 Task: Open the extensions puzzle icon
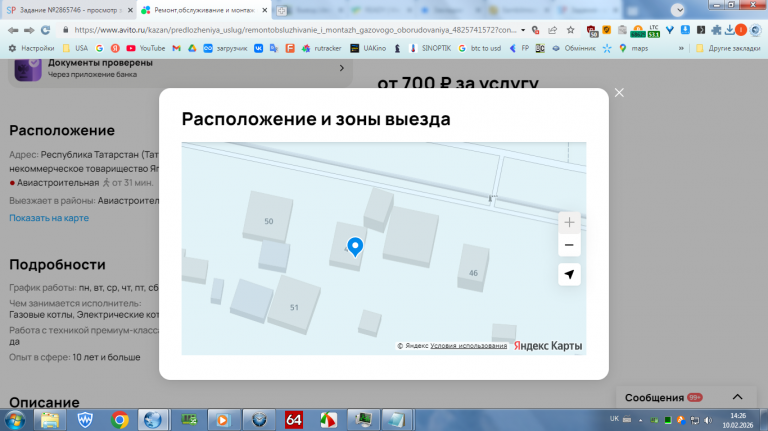pyautogui.click(x=716, y=30)
